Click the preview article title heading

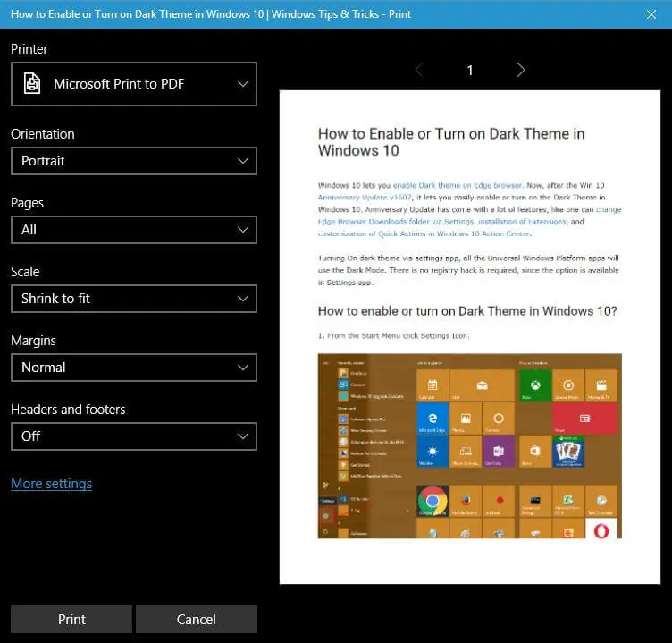coord(451,142)
